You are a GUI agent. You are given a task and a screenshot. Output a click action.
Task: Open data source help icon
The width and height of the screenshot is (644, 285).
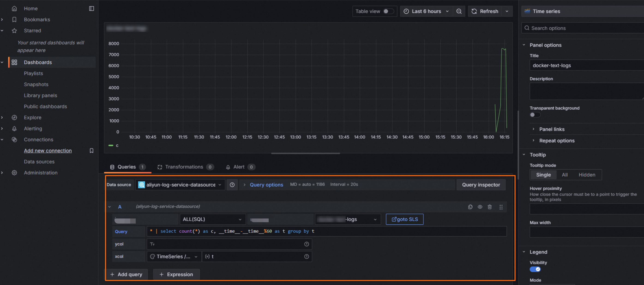pyautogui.click(x=232, y=185)
